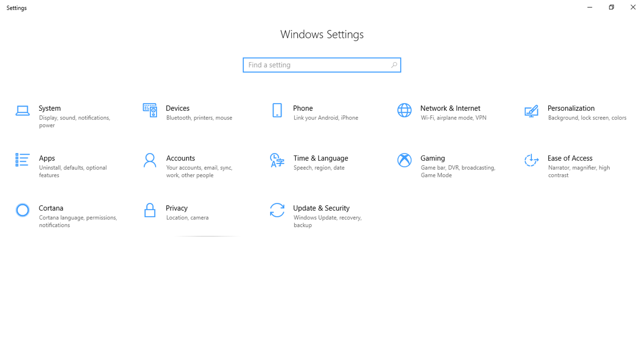
Task: Open Gaming via the Xbox icon
Action: (x=404, y=160)
